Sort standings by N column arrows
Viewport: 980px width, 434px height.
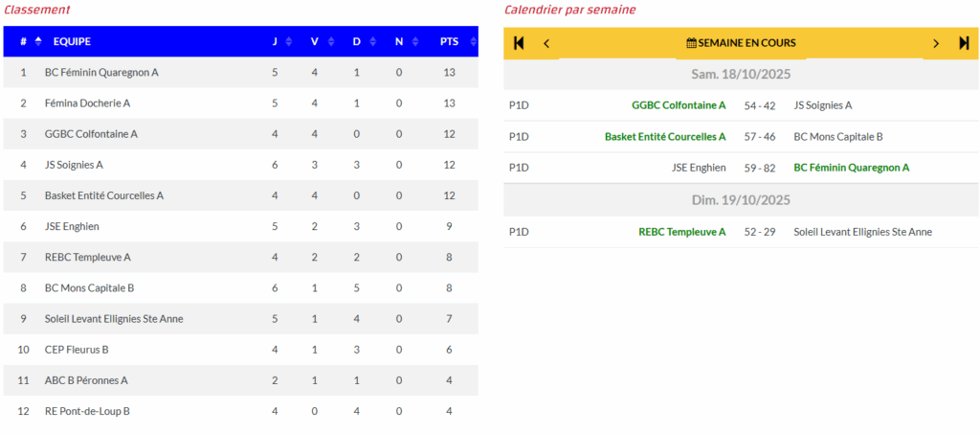[x=412, y=41]
